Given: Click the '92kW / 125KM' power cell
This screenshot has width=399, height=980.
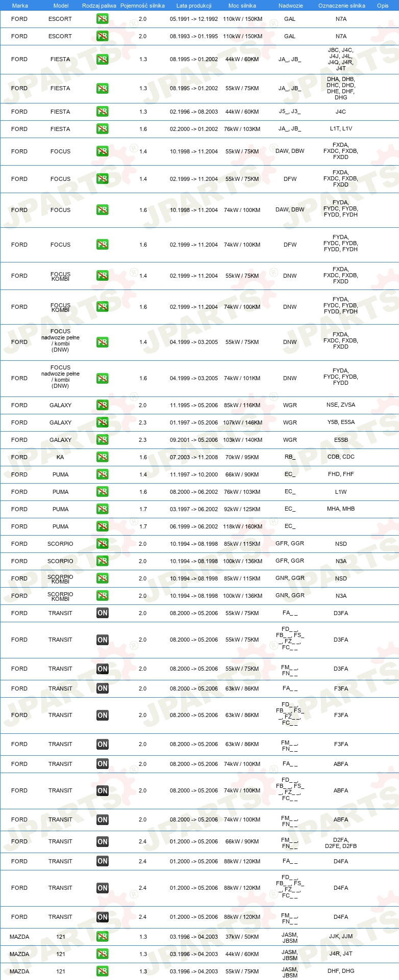Looking at the screenshot, I should tap(242, 509).
